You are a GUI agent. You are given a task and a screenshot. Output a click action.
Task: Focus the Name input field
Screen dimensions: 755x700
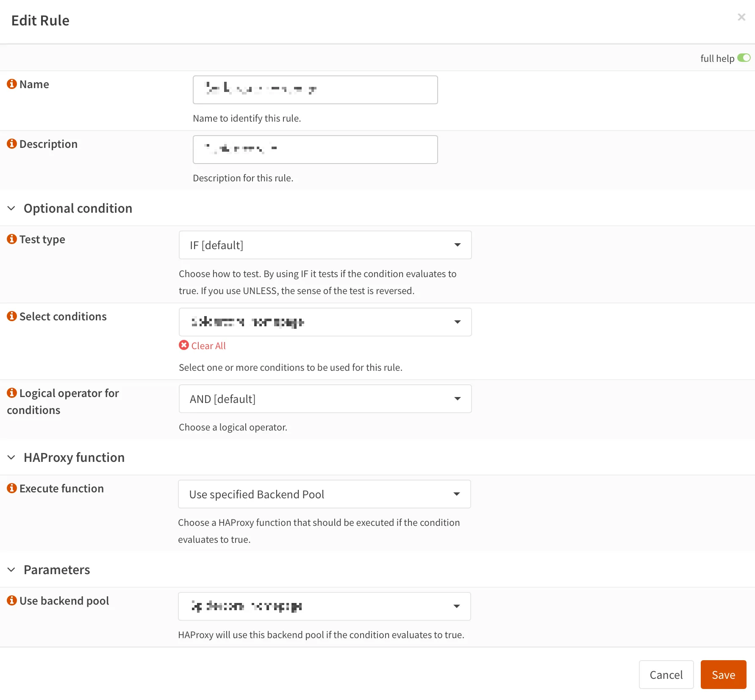[x=315, y=90]
